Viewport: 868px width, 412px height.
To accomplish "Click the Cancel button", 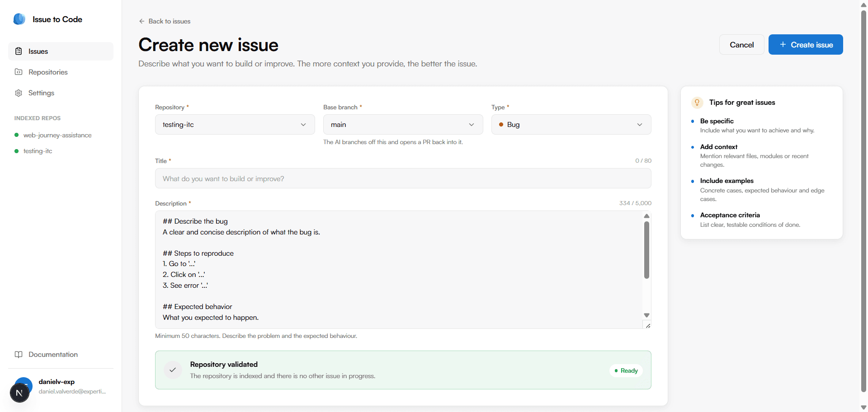I will pos(741,44).
